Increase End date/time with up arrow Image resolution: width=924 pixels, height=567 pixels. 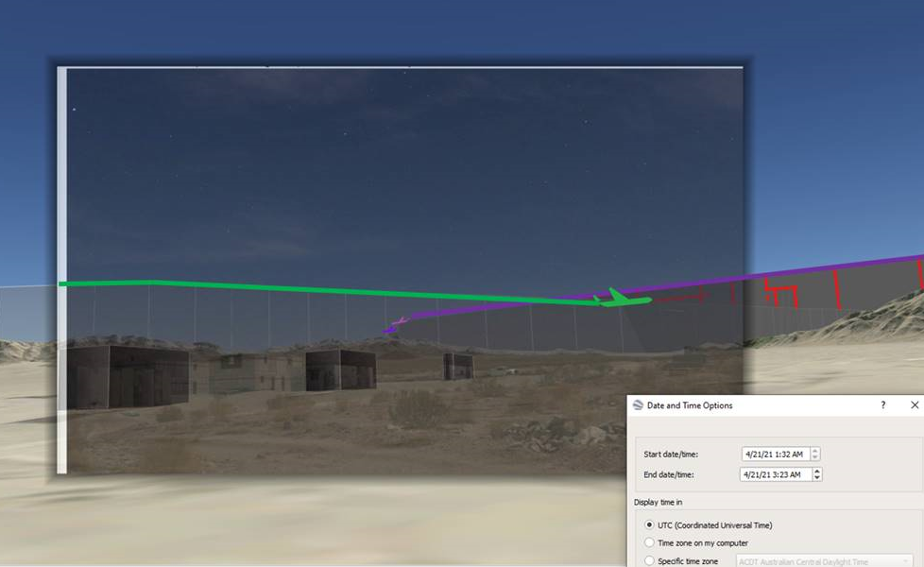(x=816, y=471)
